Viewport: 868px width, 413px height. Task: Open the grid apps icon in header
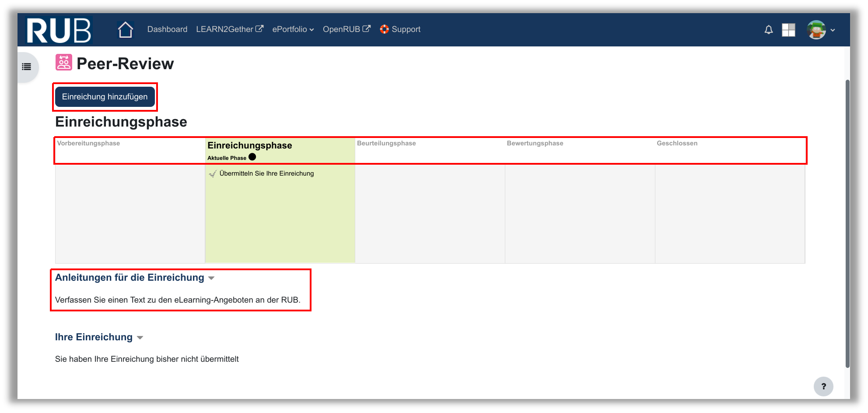(788, 30)
